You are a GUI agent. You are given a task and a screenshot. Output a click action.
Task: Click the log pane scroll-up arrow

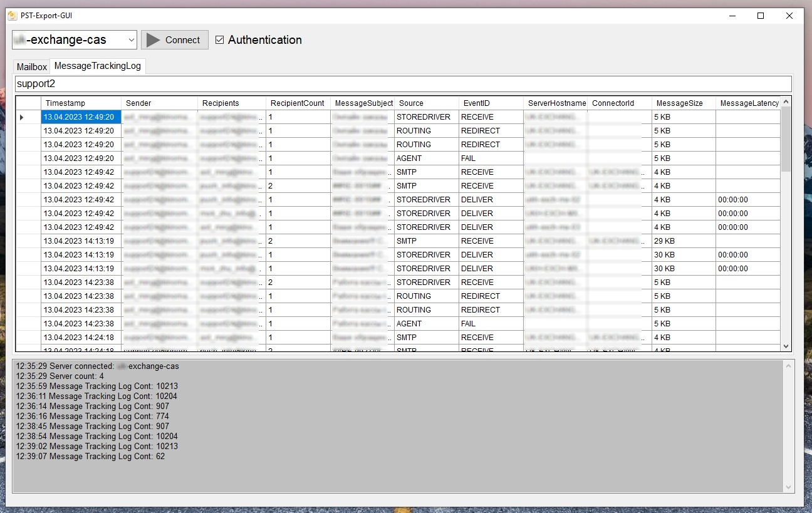pyautogui.click(x=788, y=365)
